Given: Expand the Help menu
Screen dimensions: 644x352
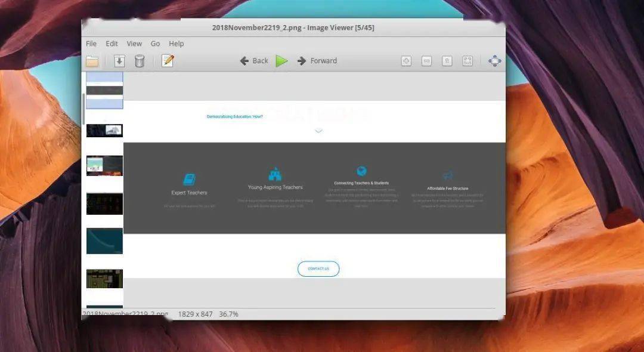Looking at the screenshot, I should pos(176,44).
